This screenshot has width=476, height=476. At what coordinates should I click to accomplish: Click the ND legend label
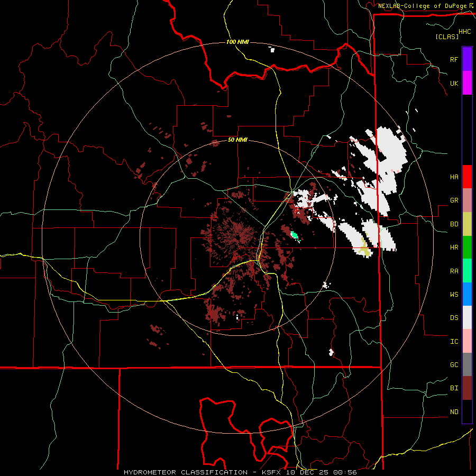[454, 412]
